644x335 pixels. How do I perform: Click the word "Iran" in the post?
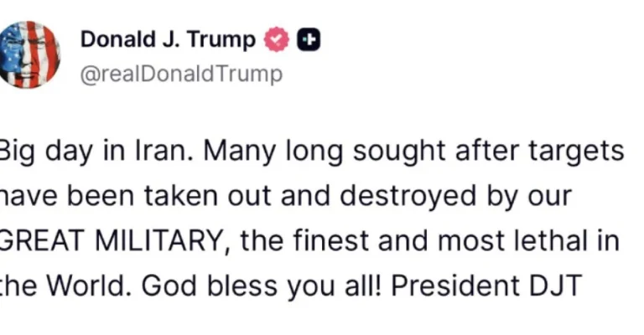pyautogui.click(x=158, y=152)
